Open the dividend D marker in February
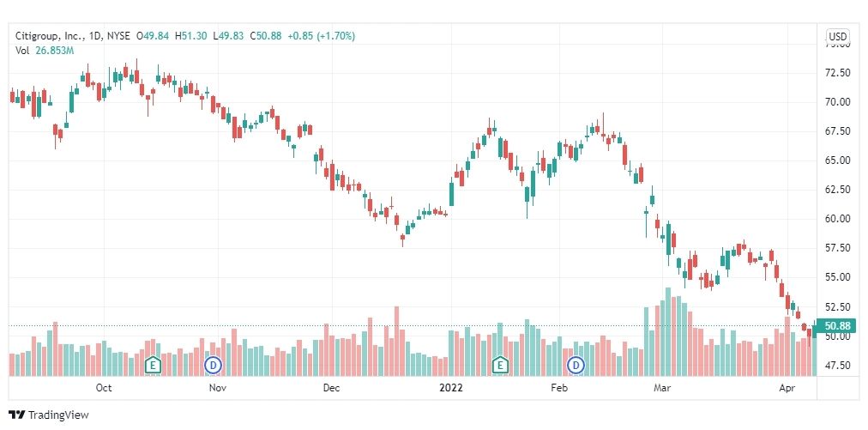This screenshot has width=868, height=430. 577,365
